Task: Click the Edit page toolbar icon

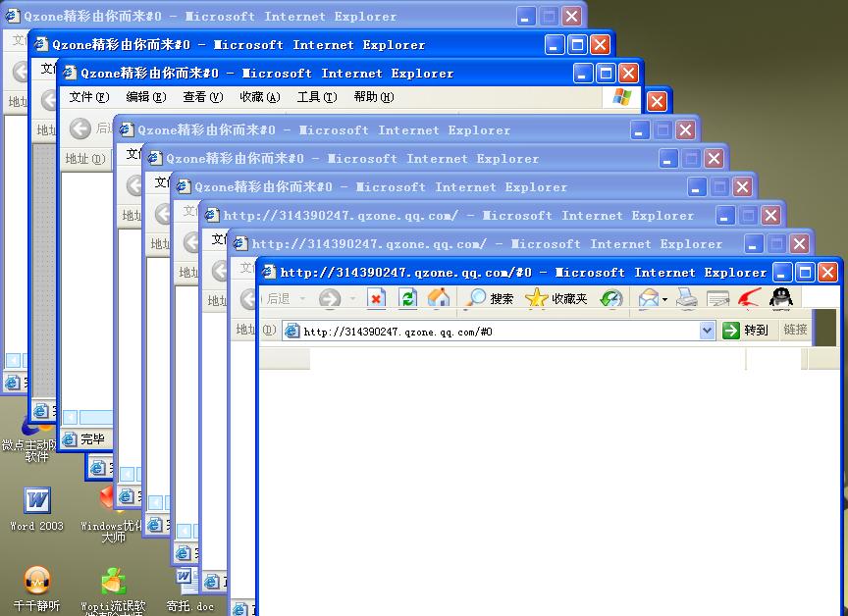Action: click(718, 298)
